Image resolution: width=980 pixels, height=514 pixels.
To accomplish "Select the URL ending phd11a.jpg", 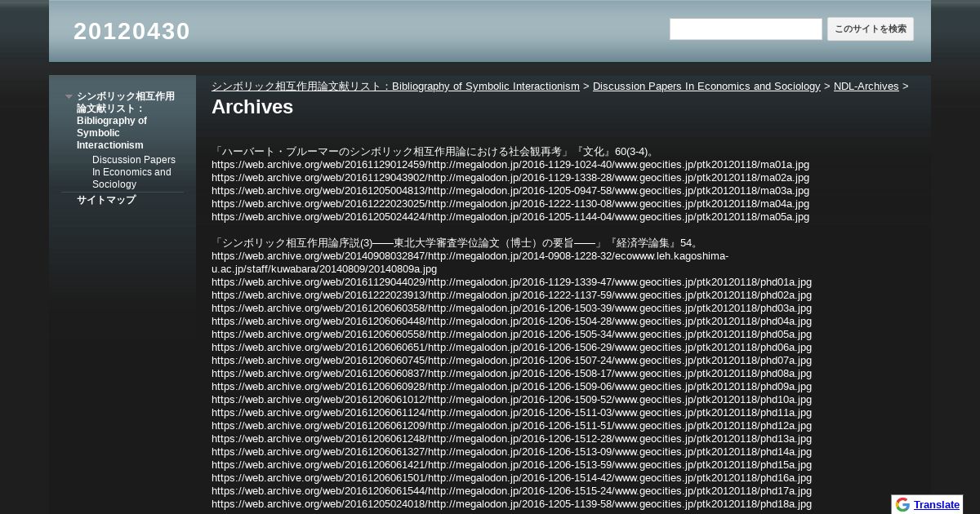I will [512, 413].
